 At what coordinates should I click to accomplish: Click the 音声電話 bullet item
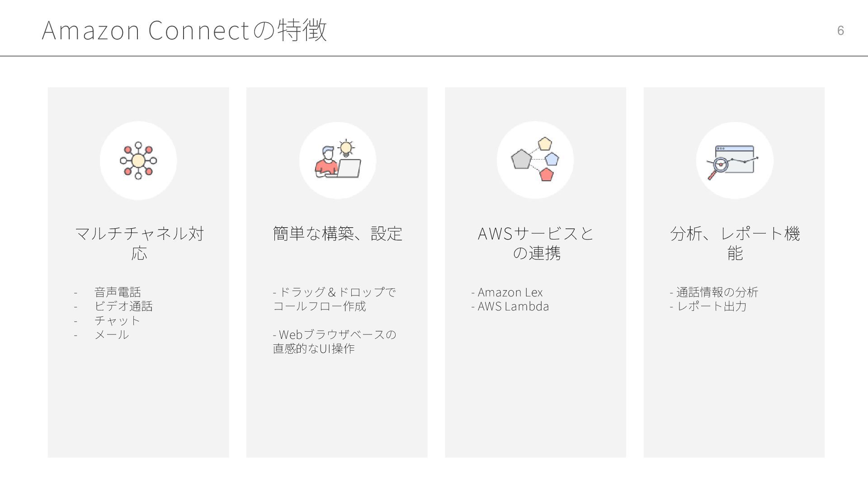pyautogui.click(x=118, y=292)
